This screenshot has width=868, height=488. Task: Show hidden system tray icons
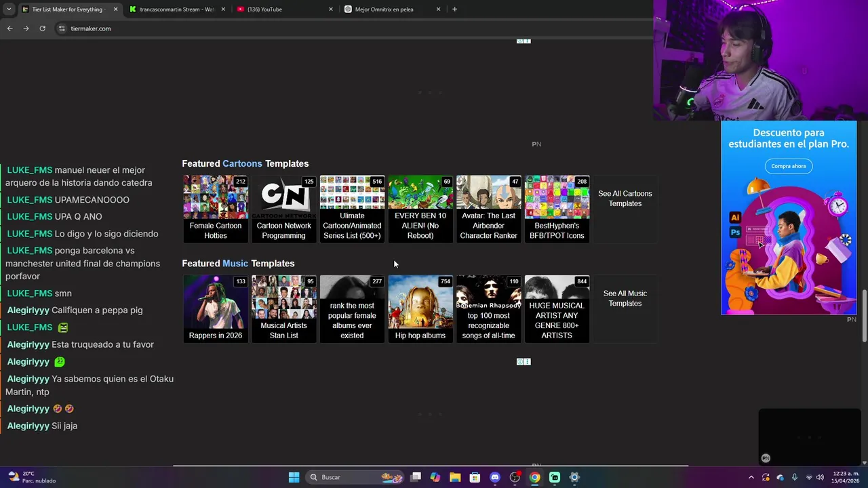pyautogui.click(x=751, y=477)
